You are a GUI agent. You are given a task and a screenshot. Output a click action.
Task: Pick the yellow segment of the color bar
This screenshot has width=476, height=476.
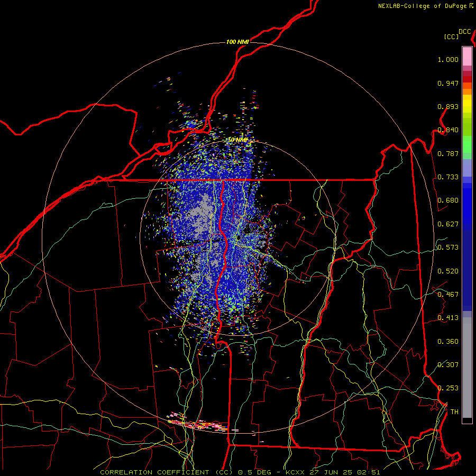467,106
